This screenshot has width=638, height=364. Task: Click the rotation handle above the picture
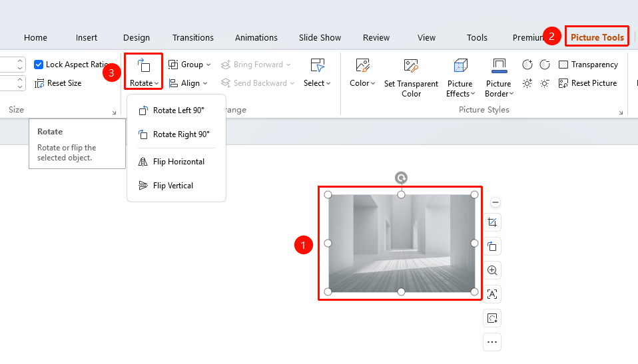[x=401, y=178]
